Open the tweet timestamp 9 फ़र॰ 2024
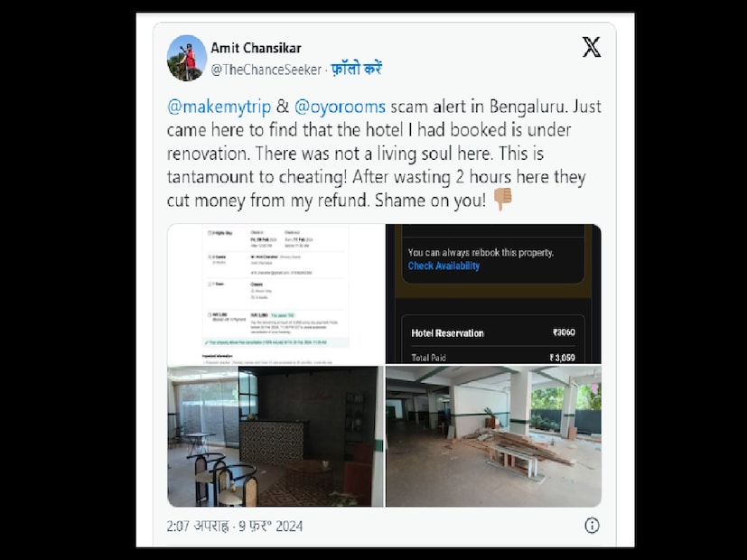This screenshot has width=747, height=560. tap(271, 527)
